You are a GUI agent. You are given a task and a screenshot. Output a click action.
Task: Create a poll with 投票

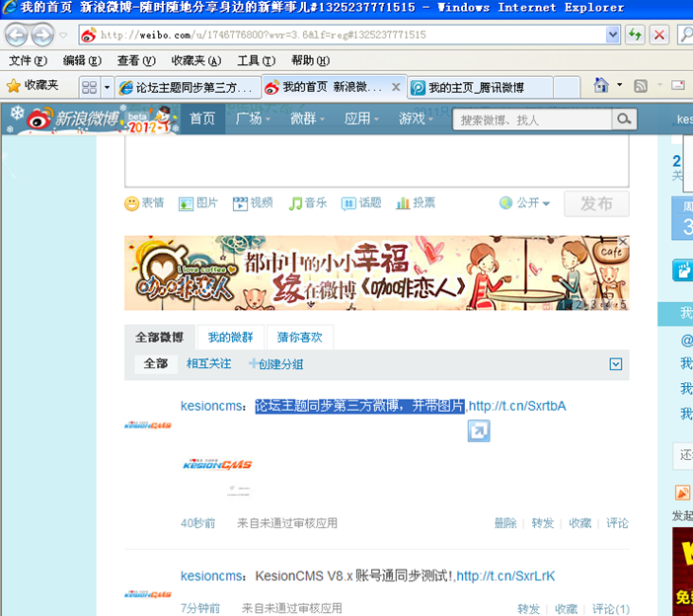pyautogui.click(x=416, y=203)
